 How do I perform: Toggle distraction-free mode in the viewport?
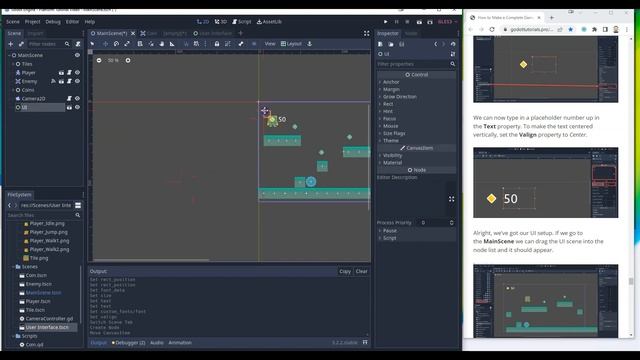[x=367, y=33]
